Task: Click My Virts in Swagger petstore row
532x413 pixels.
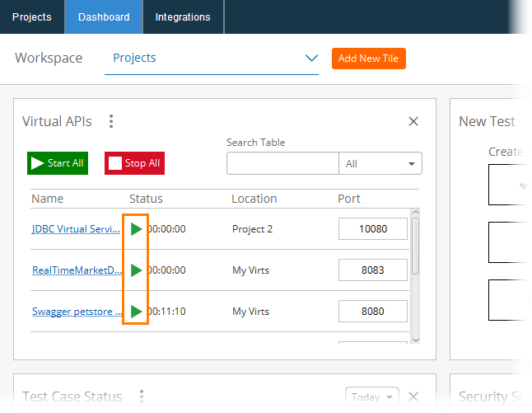Action: (250, 312)
